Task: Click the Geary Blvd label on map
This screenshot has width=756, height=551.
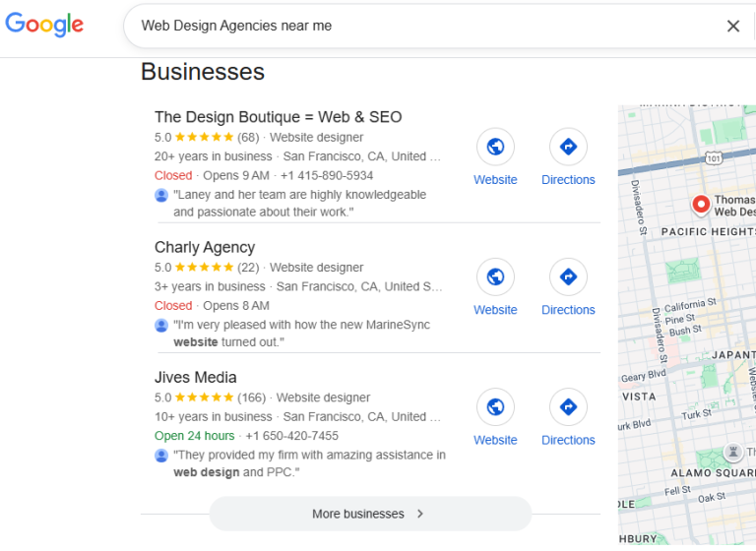Action: click(x=643, y=376)
